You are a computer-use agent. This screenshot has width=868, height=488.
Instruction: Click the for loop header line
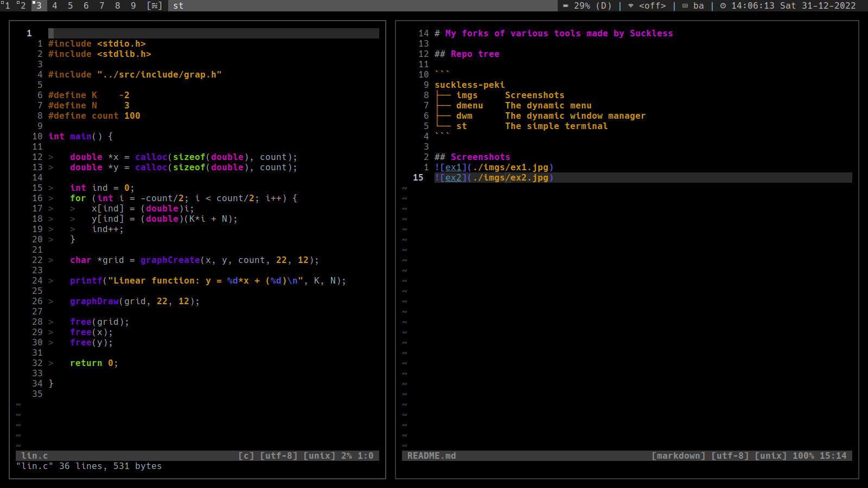pos(184,198)
